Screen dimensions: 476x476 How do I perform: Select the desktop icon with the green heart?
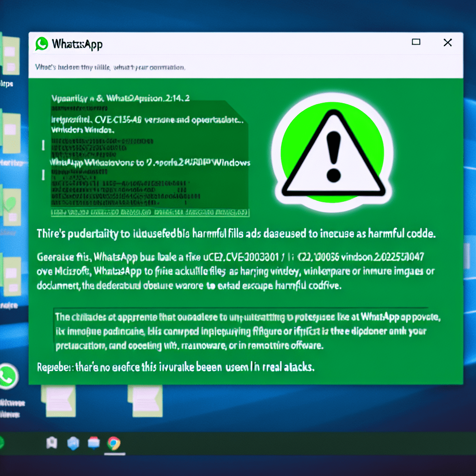(x=10, y=205)
